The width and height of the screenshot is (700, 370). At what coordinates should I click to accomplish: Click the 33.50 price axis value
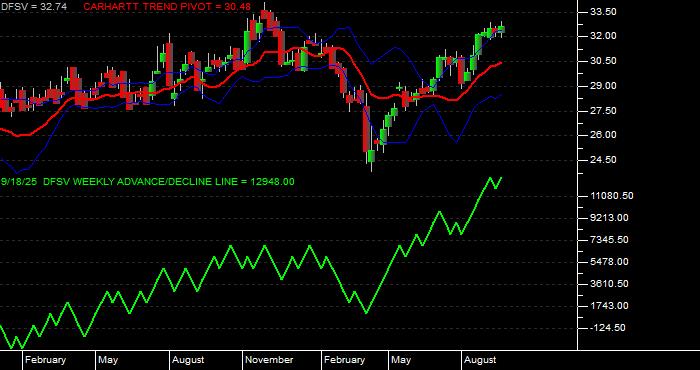click(604, 12)
